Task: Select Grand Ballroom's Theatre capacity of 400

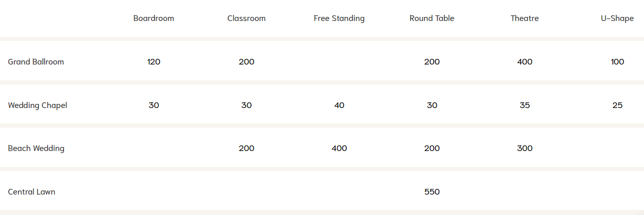Action: pos(524,62)
